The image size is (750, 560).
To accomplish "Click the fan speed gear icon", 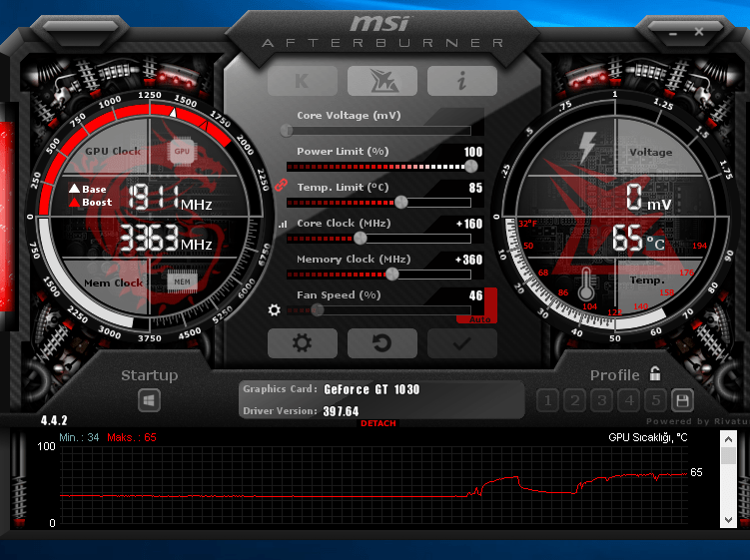I will 274,309.
